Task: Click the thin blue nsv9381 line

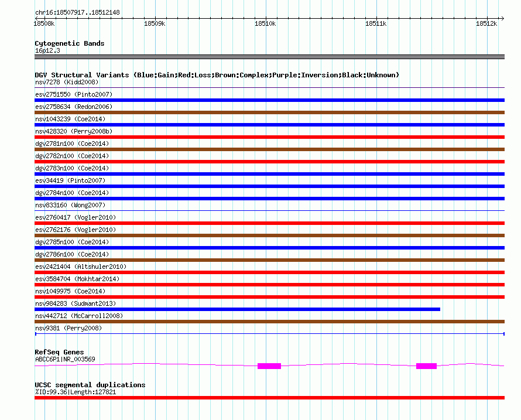Action: [x=269, y=333]
